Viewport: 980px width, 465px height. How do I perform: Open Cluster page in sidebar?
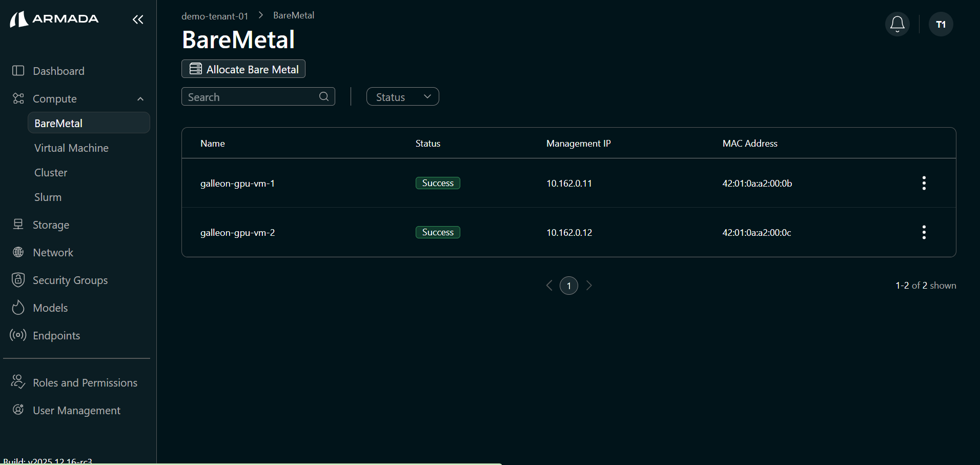(51, 173)
